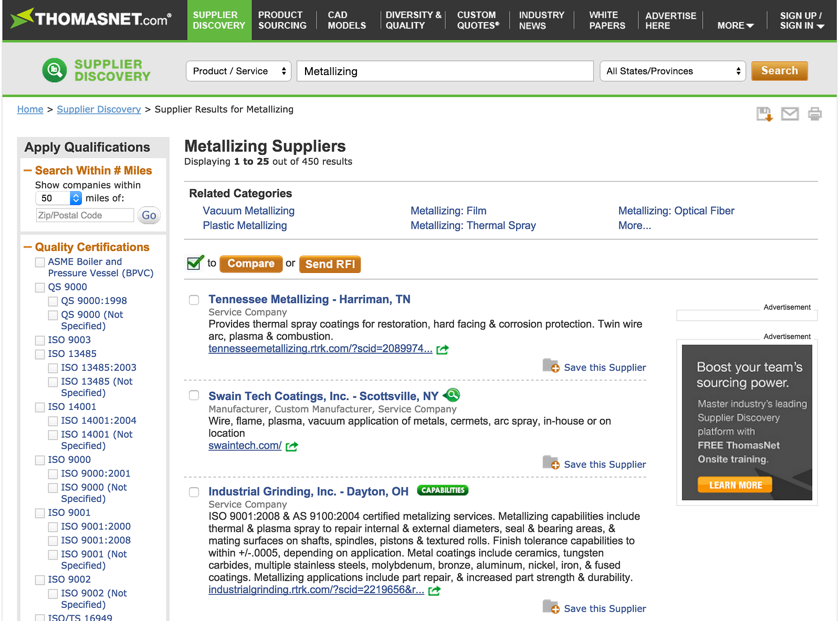Click More... related categories link
The width and height of the screenshot is (840, 621).
[634, 226]
